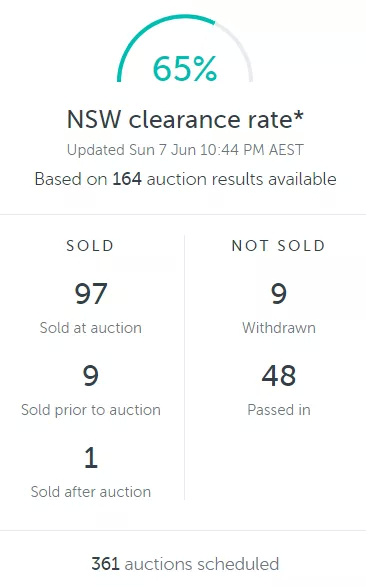Click the Based on auction results text
The width and height of the screenshot is (366, 587).
185,179
